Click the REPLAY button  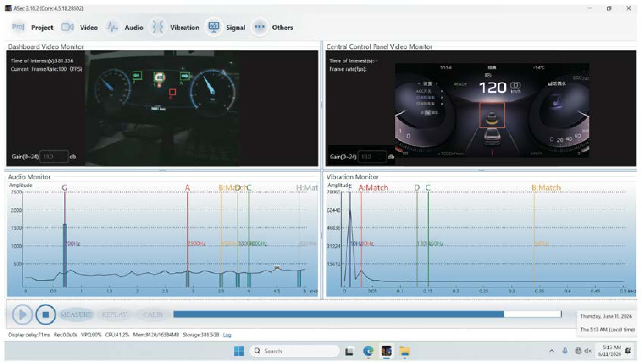click(114, 314)
